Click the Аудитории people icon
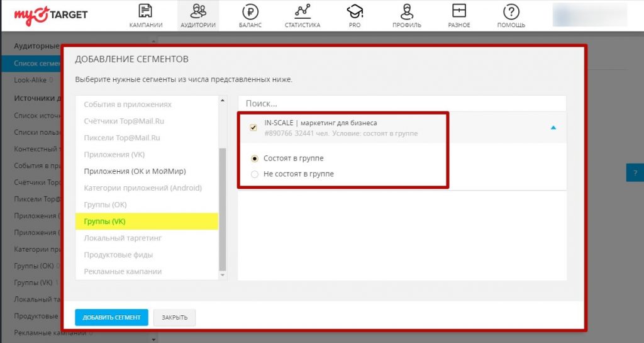The image size is (644, 343). tap(198, 11)
